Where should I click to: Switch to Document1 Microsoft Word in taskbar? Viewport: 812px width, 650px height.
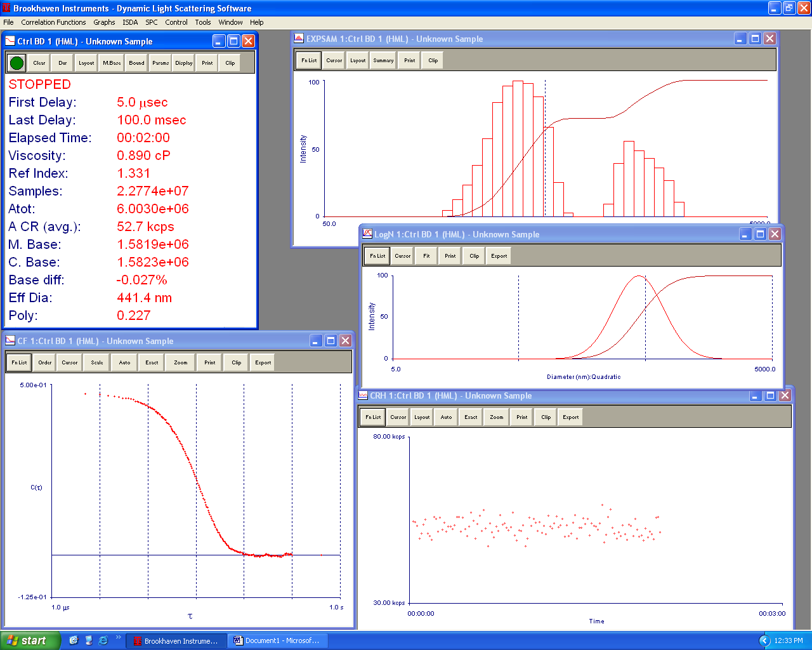(277, 640)
